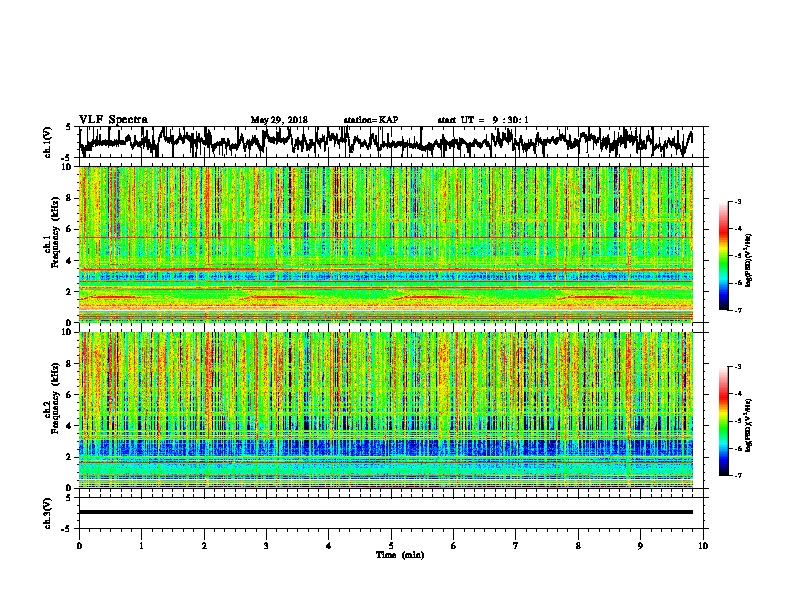Click the ch.3 flat black trace

(386, 512)
